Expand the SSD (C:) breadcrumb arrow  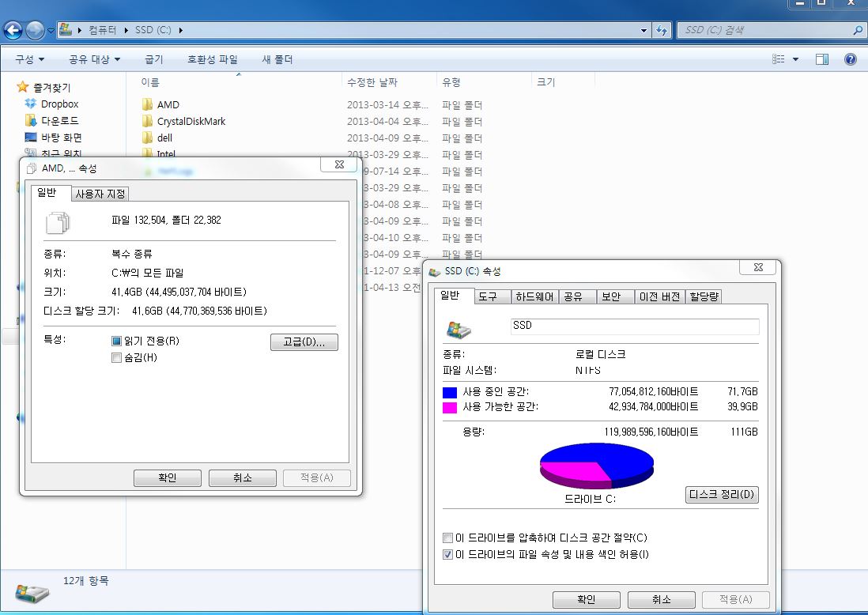(180, 30)
